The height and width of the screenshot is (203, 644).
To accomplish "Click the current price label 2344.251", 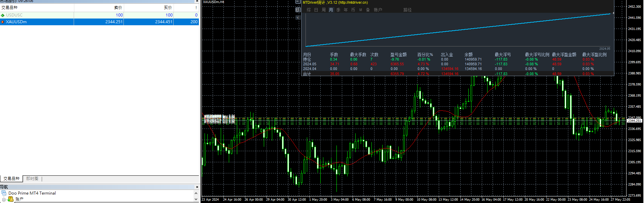I will 635,121.
